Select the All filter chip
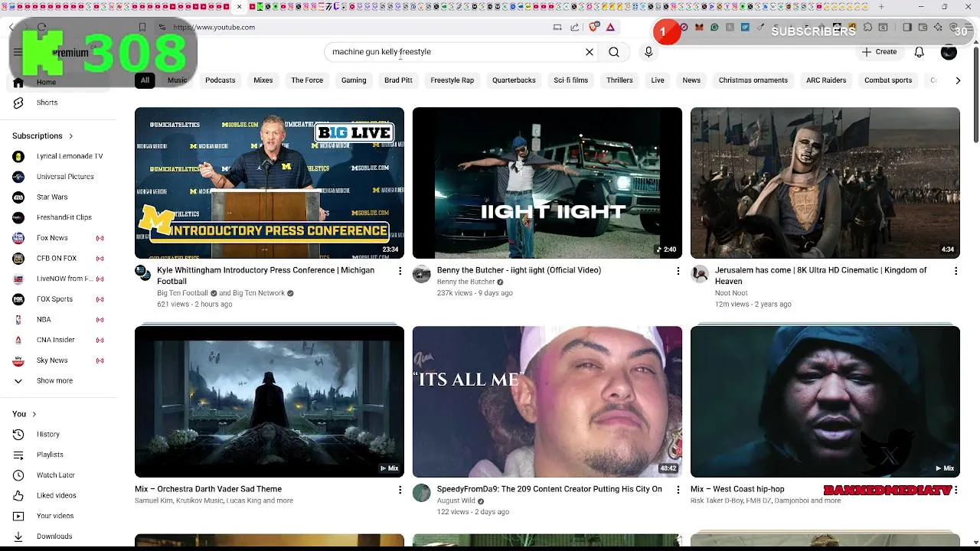The width and height of the screenshot is (980, 551). point(145,80)
